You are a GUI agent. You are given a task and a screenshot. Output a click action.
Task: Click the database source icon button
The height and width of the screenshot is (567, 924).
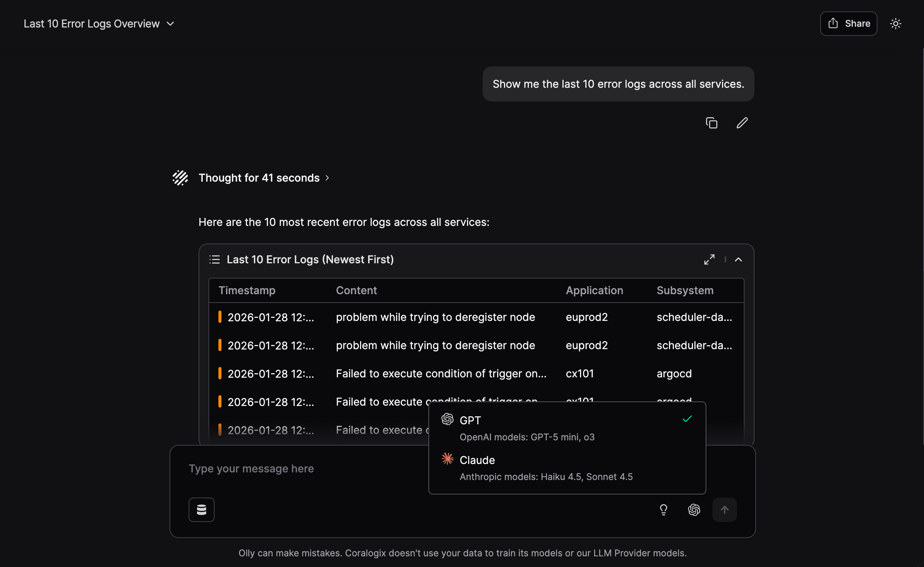coord(201,509)
